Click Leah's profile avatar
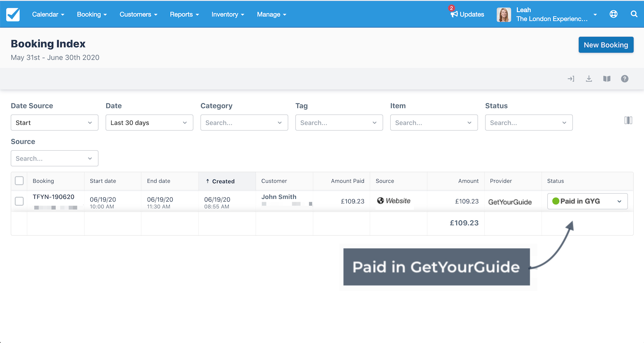Screen dimensions: 644x343 click(x=504, y=14)
